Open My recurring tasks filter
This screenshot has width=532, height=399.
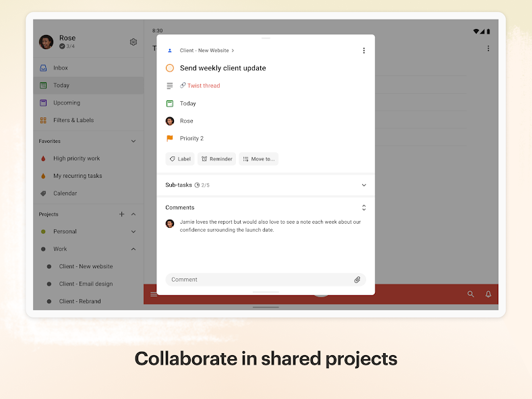tap(88, 176)
